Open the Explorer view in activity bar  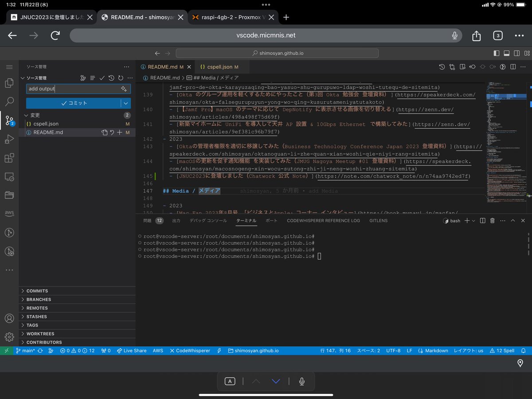(9, 83)
